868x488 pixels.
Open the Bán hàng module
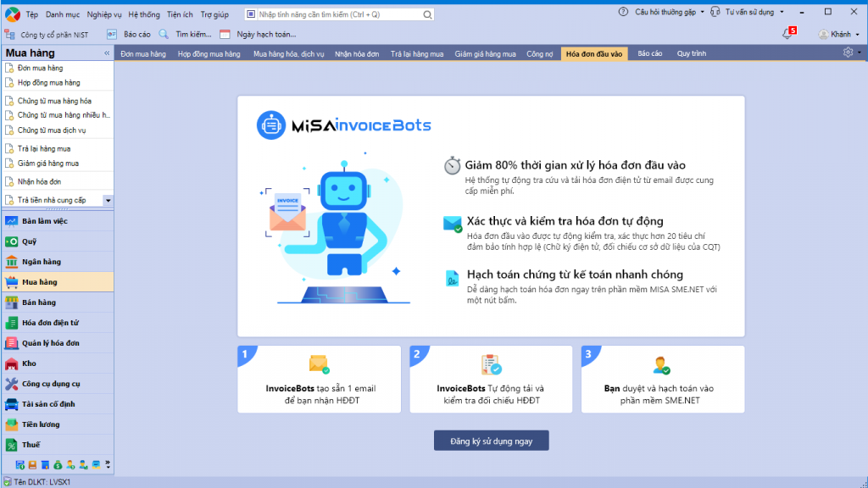tap(58, 302)
